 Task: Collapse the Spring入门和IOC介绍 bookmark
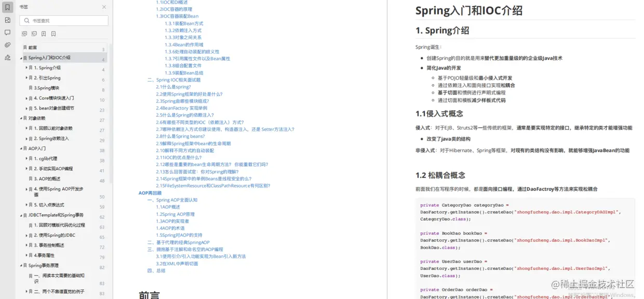coord(22,58)
